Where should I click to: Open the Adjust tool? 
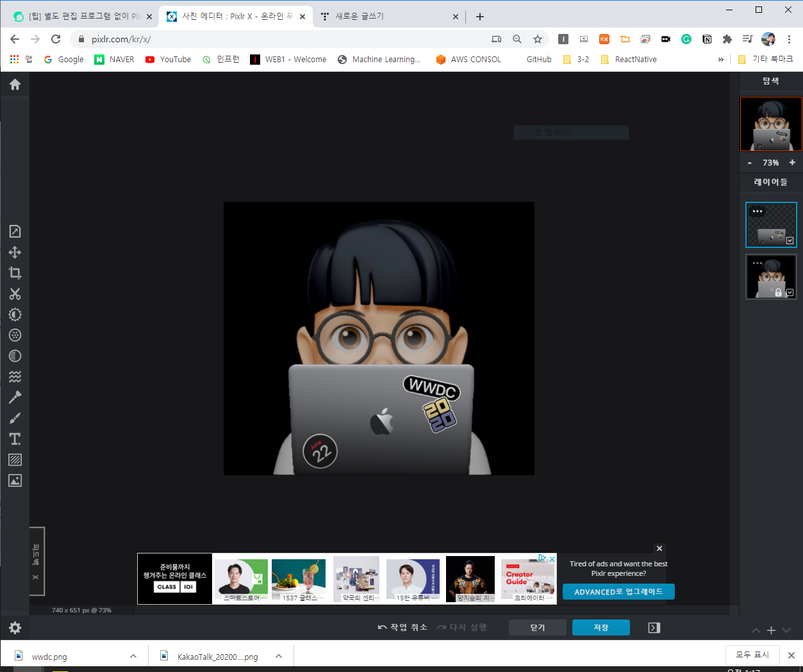click(15, 315)
